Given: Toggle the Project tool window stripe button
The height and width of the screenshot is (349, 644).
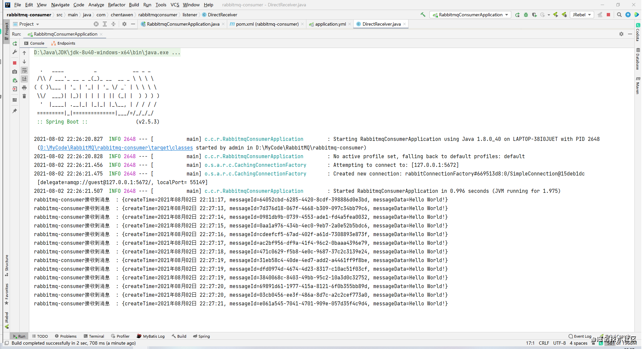Looking at the screenshot, I should tap(6, 31).
